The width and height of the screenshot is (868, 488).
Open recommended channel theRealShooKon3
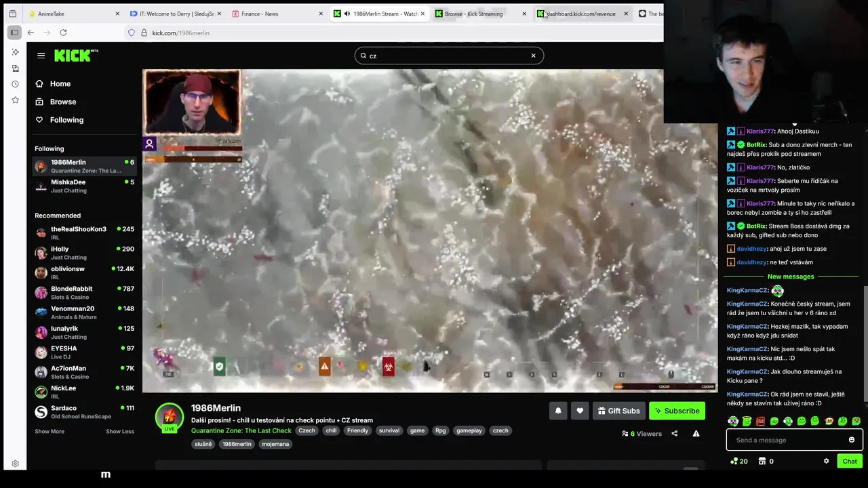click(x=85, y=232)
